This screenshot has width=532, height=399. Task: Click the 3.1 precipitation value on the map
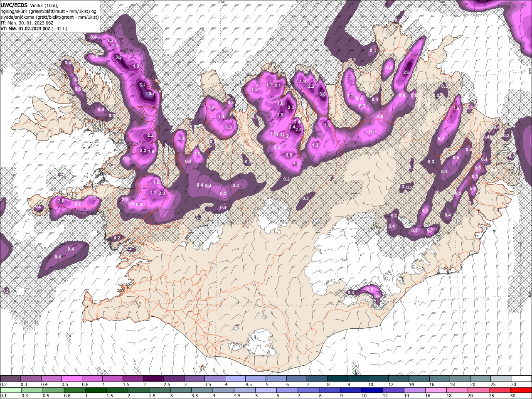(x=142, y=85)
